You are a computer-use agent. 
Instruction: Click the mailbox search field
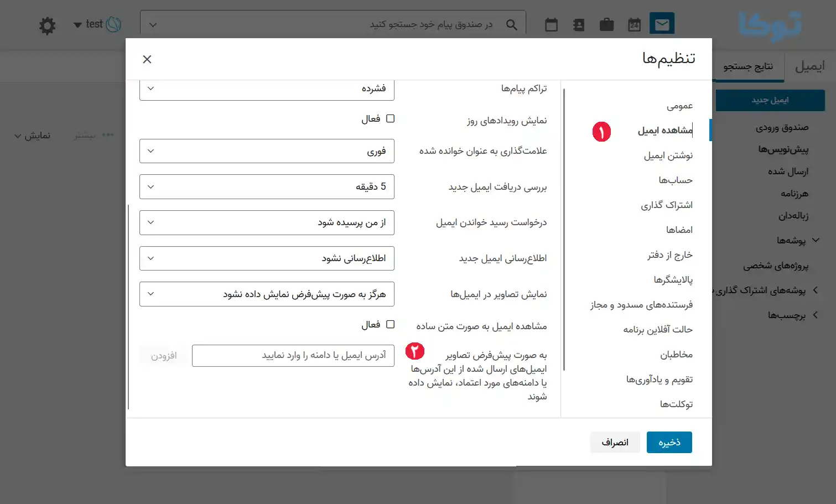pos(333,25)
